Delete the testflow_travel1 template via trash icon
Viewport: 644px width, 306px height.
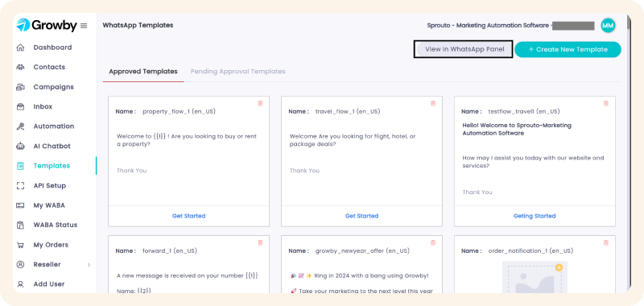[x=606, y=104]
